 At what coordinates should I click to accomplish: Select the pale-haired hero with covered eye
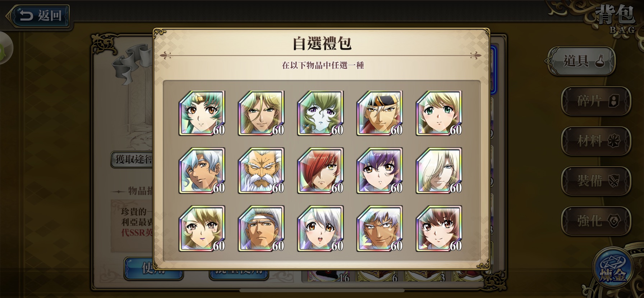[439, 171]
